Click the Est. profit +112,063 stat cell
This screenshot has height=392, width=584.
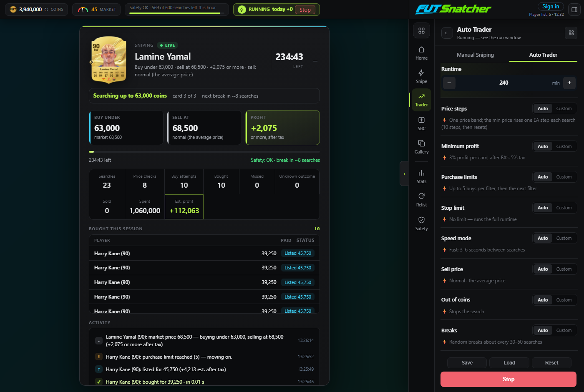tap(184, 207)
